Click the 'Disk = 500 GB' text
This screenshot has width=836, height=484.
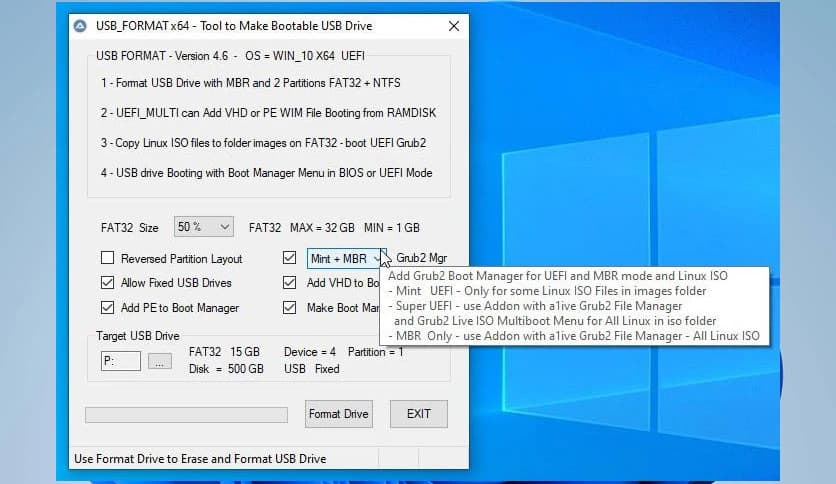click(226, 369)
